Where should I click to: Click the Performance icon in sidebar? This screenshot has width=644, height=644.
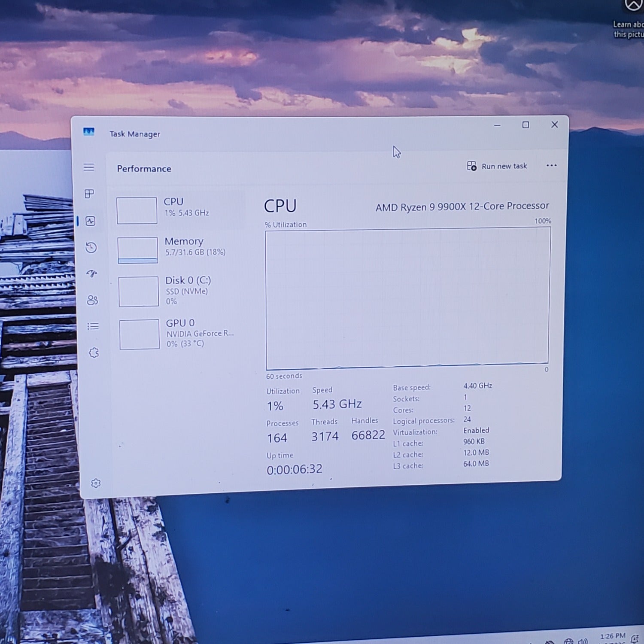click(x=90, y=220)
